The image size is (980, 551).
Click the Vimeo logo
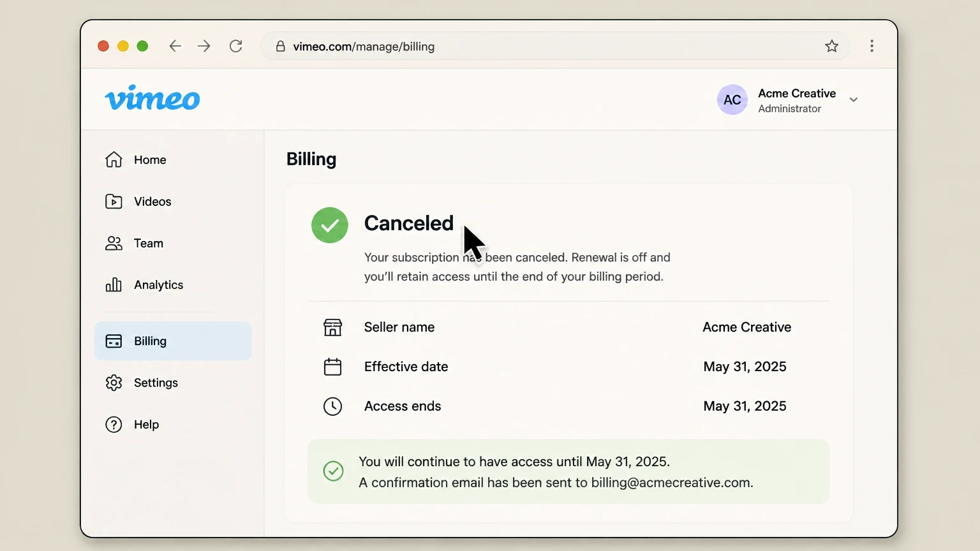152,98
